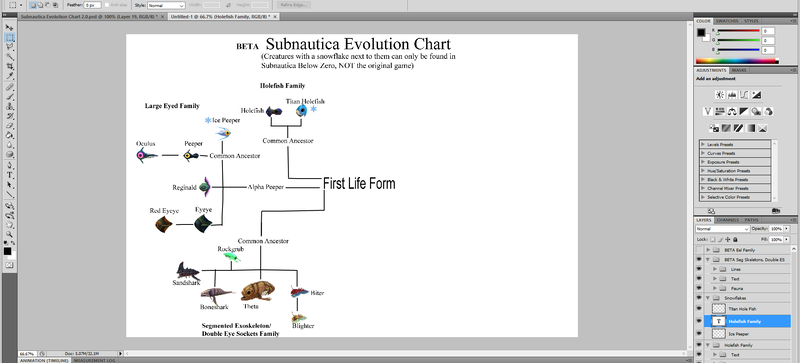
Task: Select the Lasso tool
Action: point(10,47)
